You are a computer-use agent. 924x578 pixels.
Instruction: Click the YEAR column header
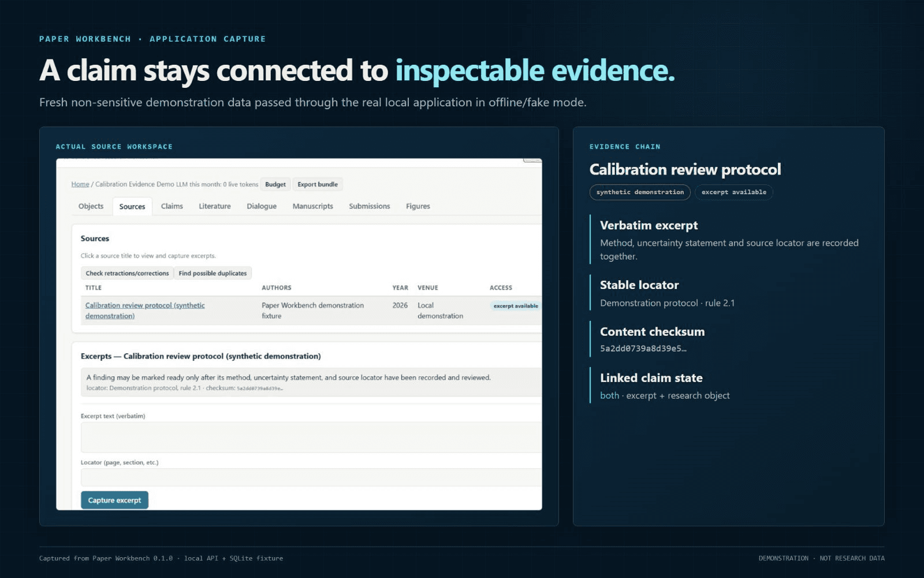[400, 288]
